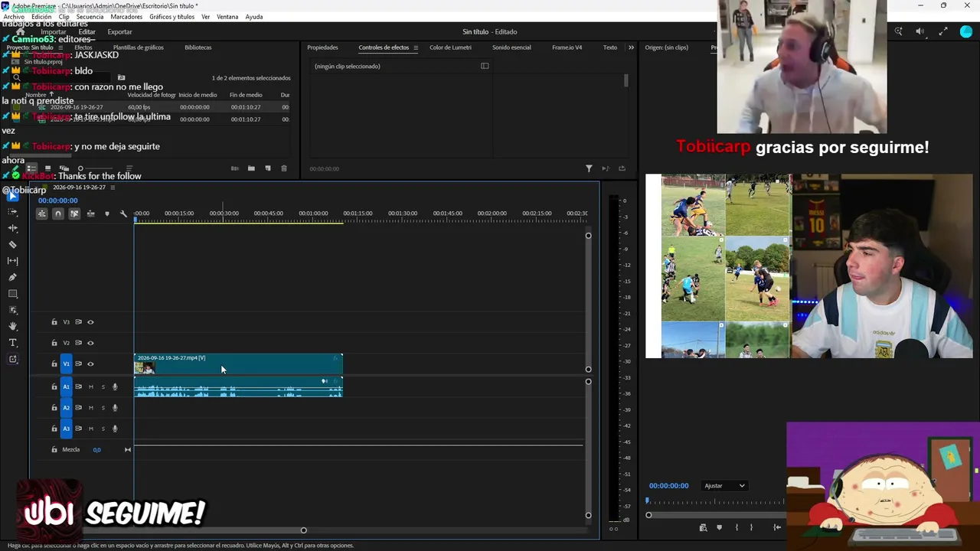
Task: Select the Rectangle tool
Action: coord(12,294)
